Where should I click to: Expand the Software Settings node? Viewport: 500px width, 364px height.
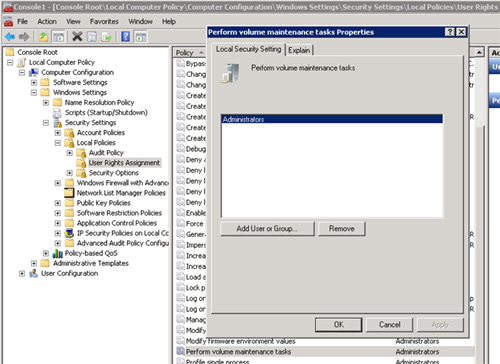pos(34,82)
